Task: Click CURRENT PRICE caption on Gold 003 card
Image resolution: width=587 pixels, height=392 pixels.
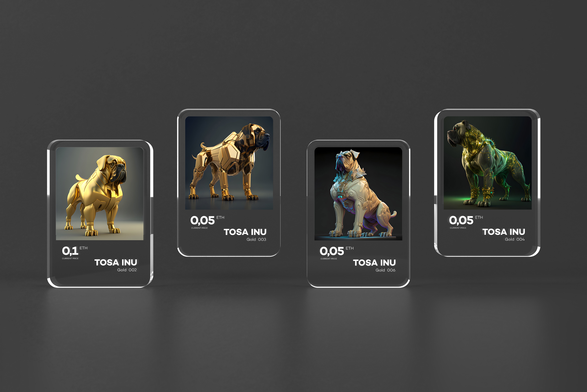Action: [199, 228]
